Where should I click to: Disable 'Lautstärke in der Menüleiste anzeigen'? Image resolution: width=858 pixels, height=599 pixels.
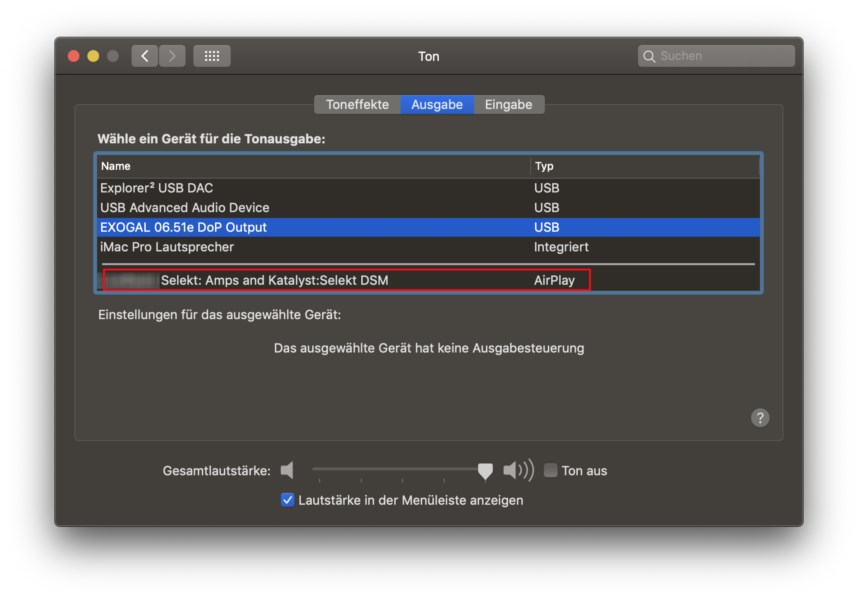(x=287, y=501)
